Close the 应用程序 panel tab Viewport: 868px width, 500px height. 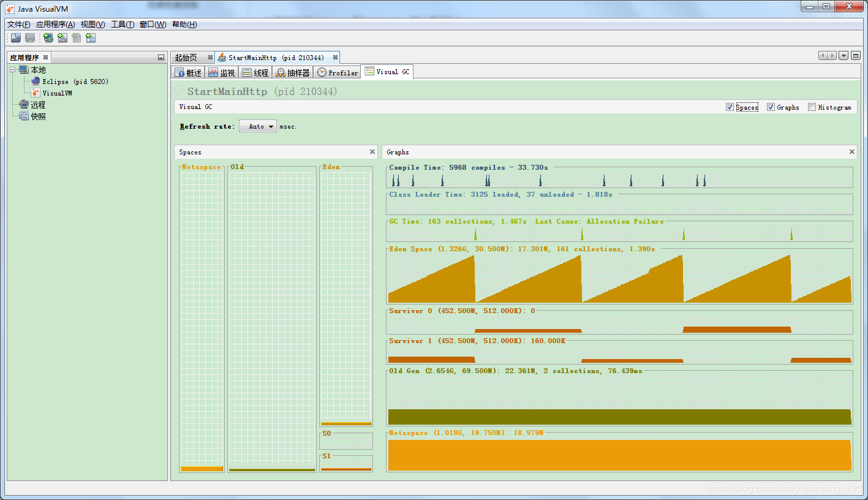[x=45, y=57]
